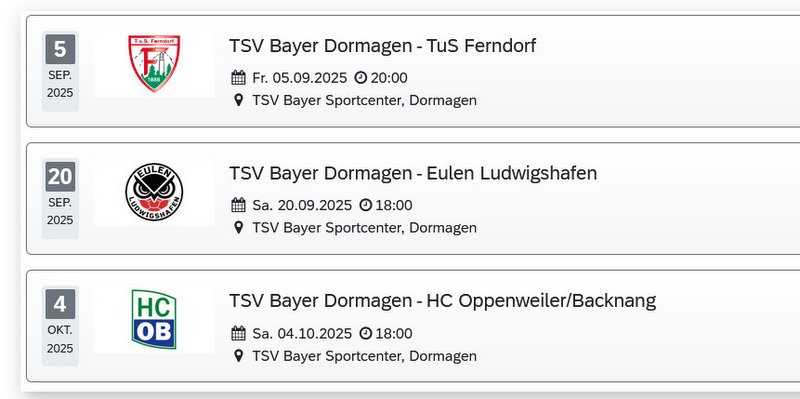Open the TSV Bayer Dormagen - HC Oppenweiler/Backnang match

(443, 301)
